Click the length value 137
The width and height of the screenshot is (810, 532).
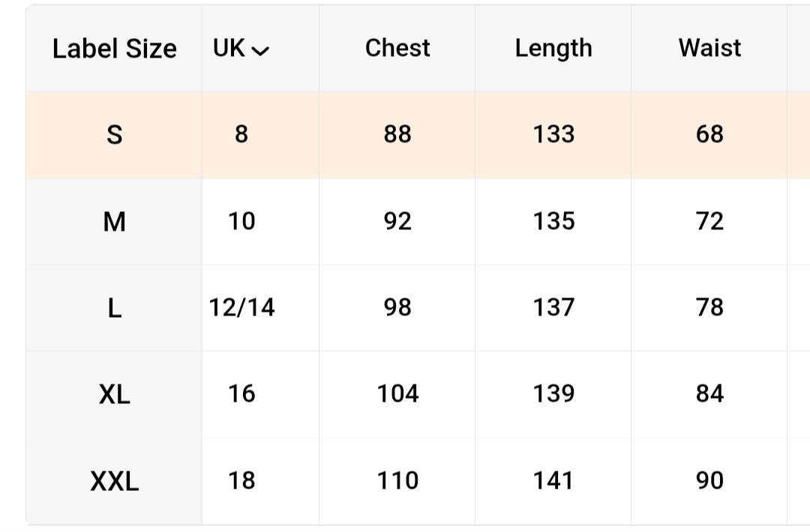tap(553, 307)
